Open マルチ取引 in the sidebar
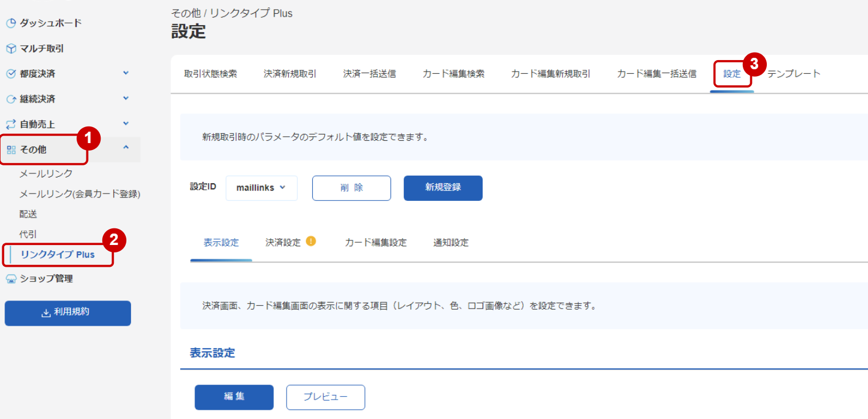Image resolution: width=868 pixels, height=419 pixels. [x=42, y=49]
